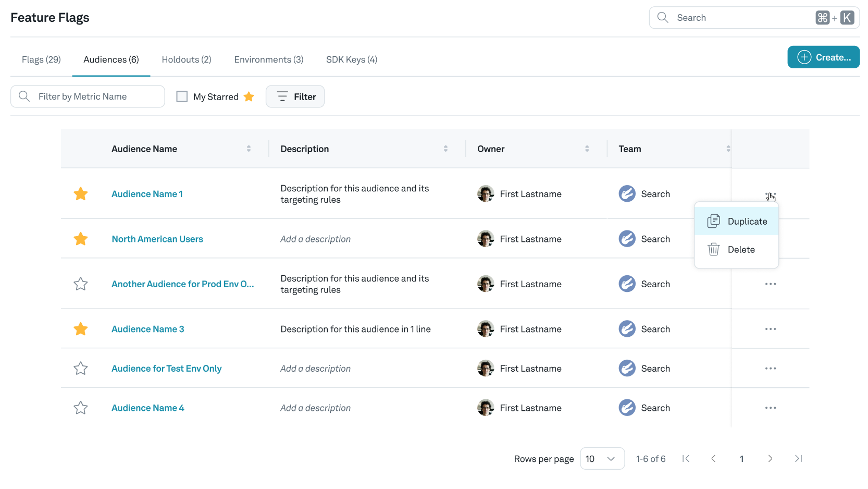Image resolution: width=868 pixels, height=489 pixels.
Task: Unstar the North American Users audience
Action: [81, 238]
